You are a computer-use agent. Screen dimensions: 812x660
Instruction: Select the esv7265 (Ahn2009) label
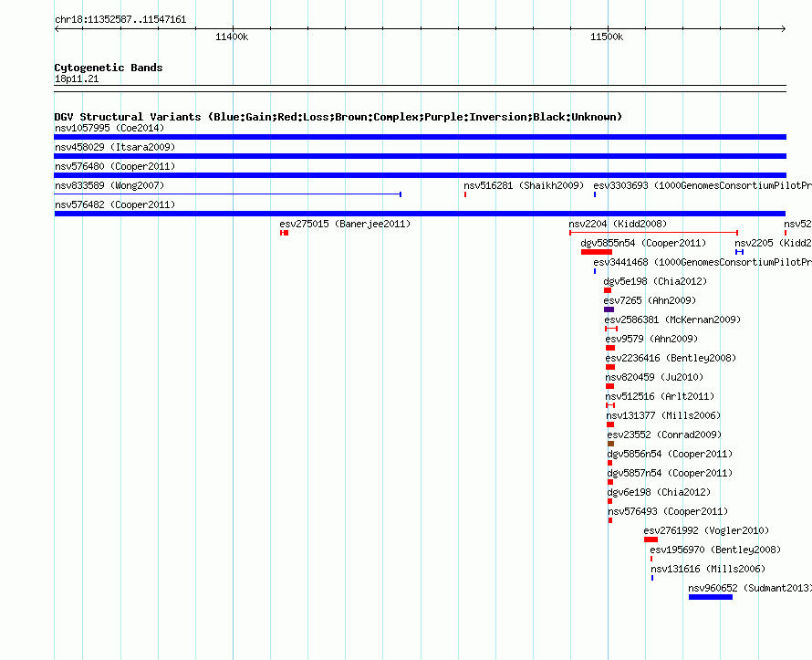(x=650, y=300)
